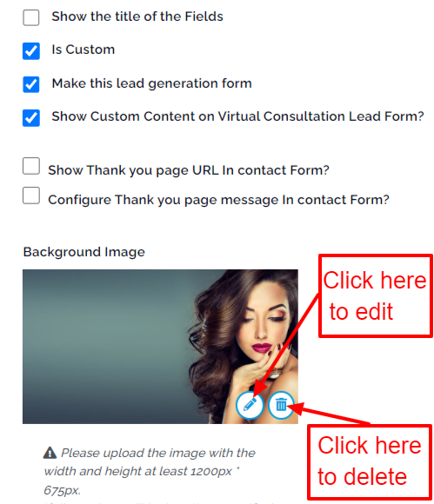The width and height of the screenshot is (434, 504).
Task: Click 'Show the title of the Fields' label
Action: 137,17
